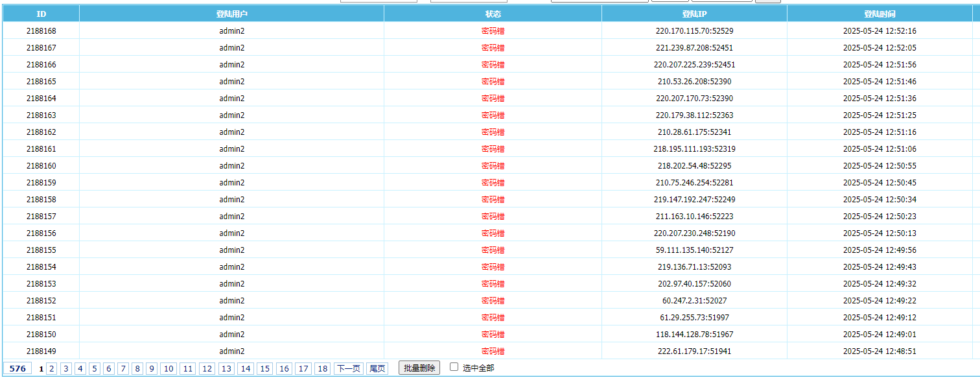Open page 3 in pagination
Viewport: 980px width, 378px height.
(x=65, y=368)
